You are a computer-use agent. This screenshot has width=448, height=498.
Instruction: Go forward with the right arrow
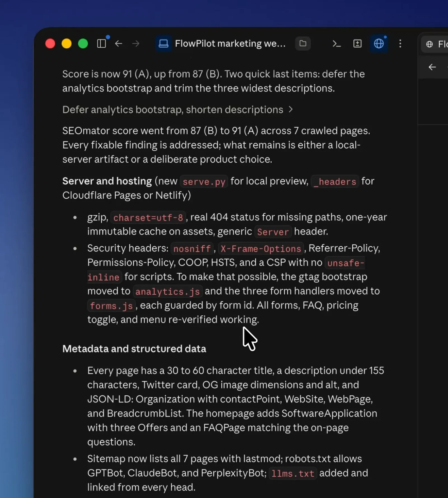(136, 43)
